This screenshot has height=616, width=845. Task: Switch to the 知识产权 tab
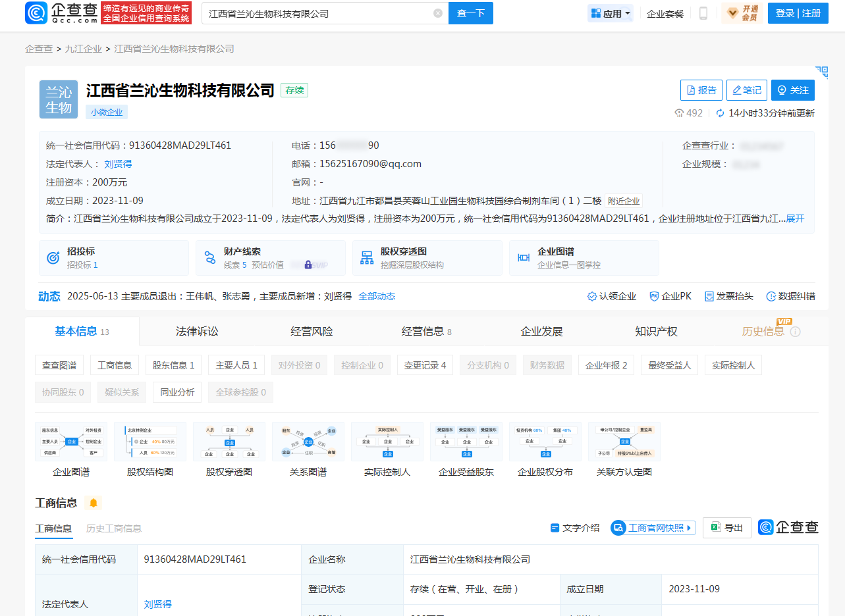(x=656, y=332)
